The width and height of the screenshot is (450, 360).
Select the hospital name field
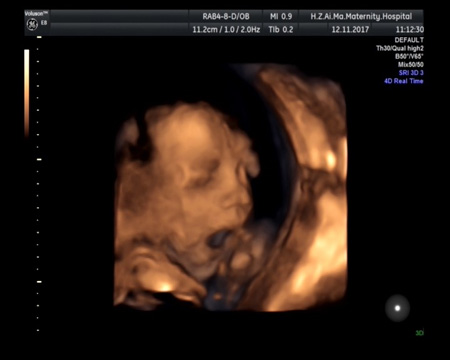click(x=361, y=16)
